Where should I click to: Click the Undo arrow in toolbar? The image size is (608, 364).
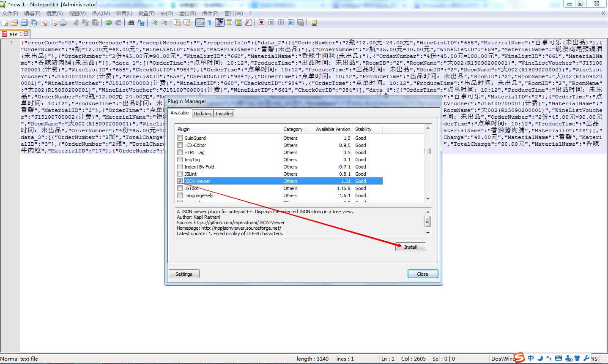click(x=109, y=22)
